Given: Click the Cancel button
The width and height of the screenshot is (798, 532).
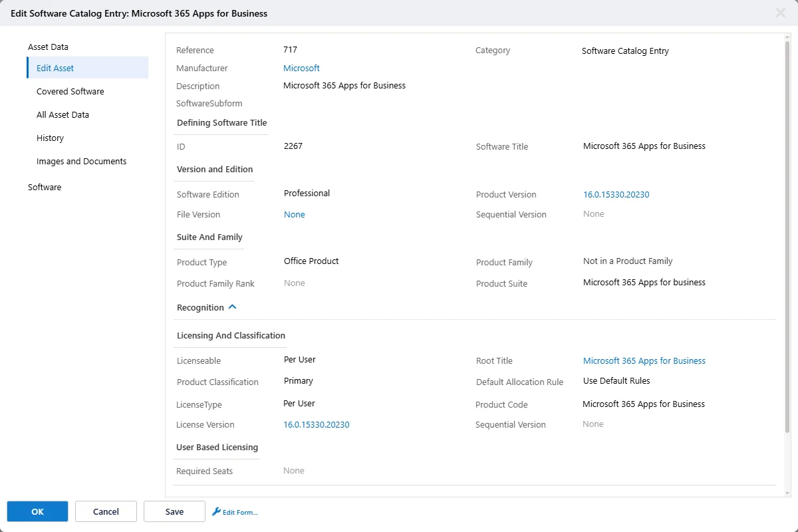Looking at the screenshot, I should [106, 511].
